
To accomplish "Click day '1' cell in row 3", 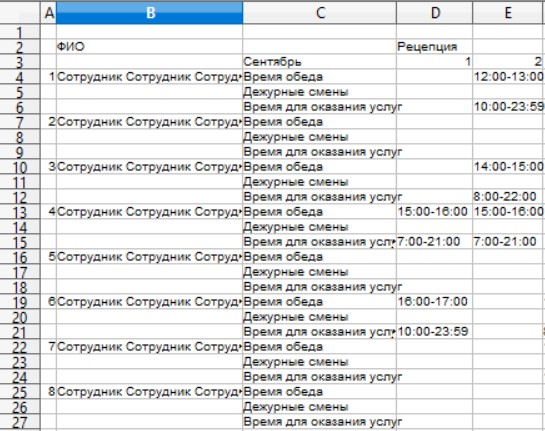I will click(x=434, y=62).
